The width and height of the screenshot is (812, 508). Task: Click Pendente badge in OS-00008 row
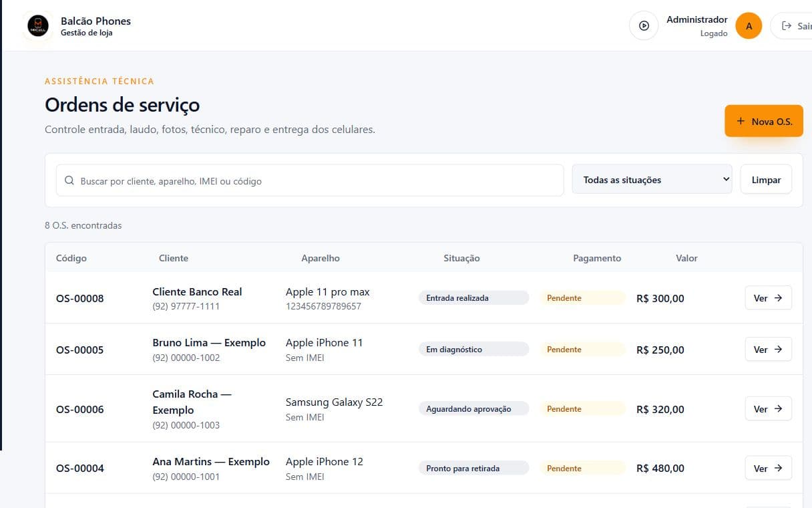582,298
